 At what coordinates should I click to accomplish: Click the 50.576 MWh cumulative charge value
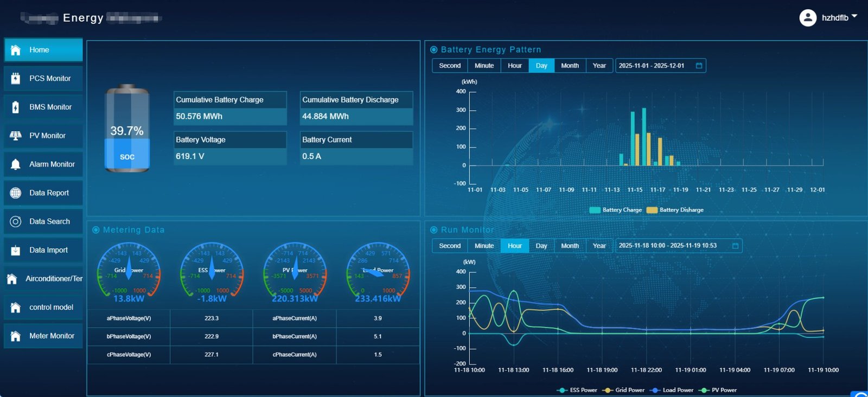[x=199, y=117]
